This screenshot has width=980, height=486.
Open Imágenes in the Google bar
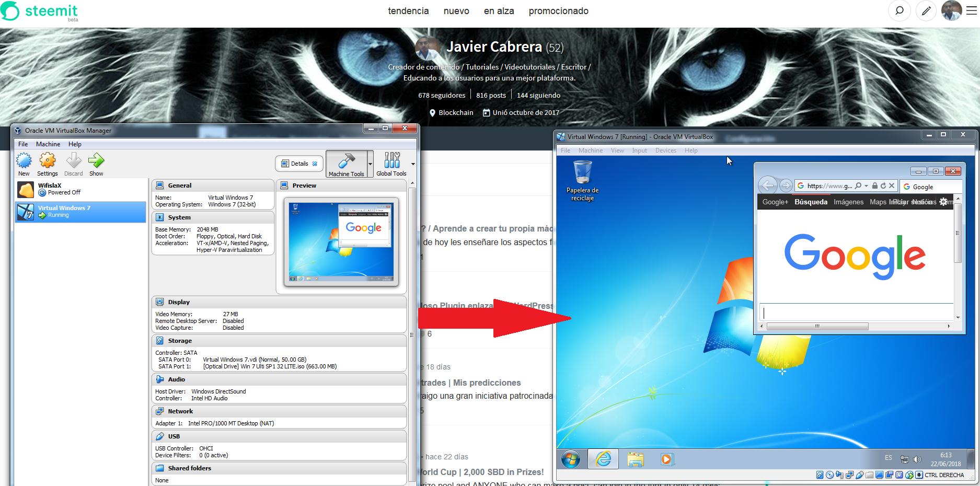tap(848, 202)
